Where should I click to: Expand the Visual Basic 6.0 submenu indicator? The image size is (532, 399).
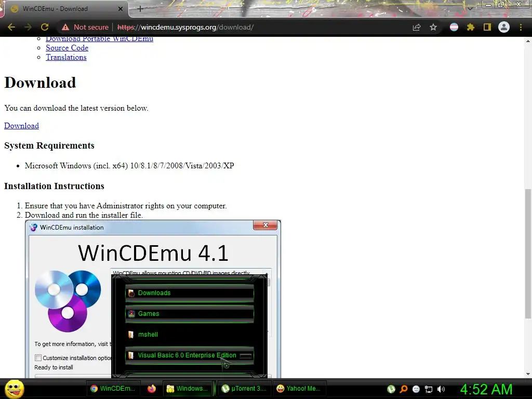[x=246, y=355]
